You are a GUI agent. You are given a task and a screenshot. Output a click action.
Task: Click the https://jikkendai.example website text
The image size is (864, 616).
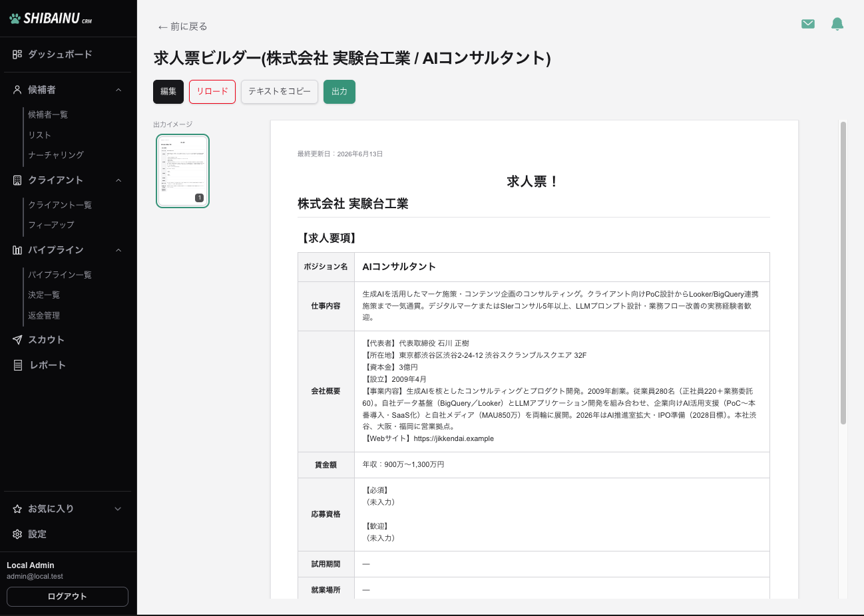(x=453, y=439)
